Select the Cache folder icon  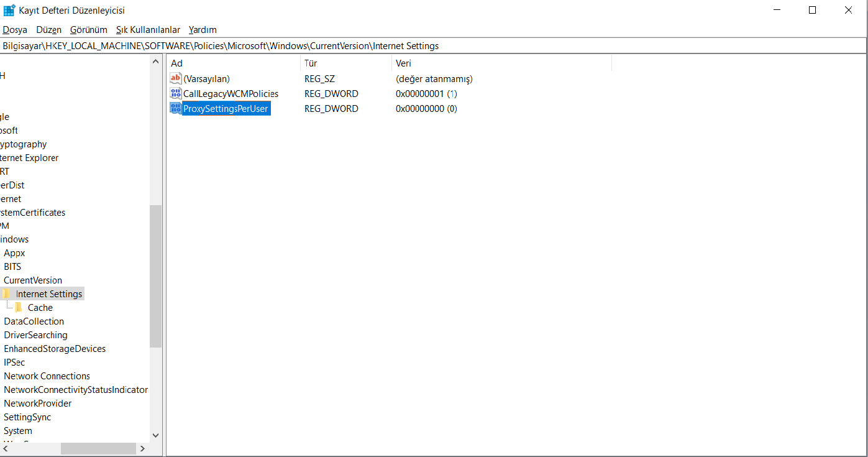point(19,307)
